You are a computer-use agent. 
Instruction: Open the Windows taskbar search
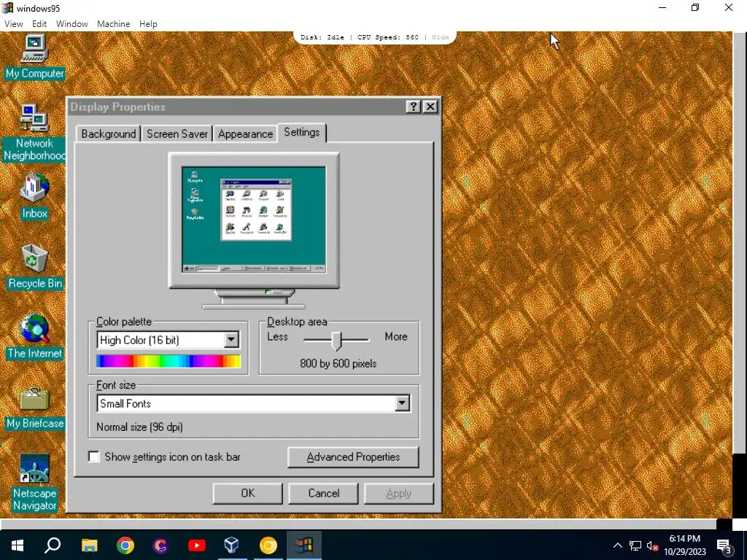(x=53, y=545)
